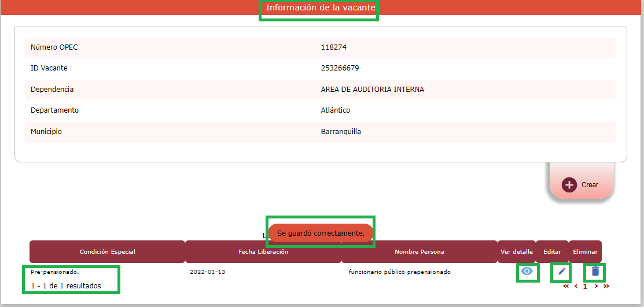Click the Nombre Persona column header
Screen dimensions: 644x308
(418, 252)
